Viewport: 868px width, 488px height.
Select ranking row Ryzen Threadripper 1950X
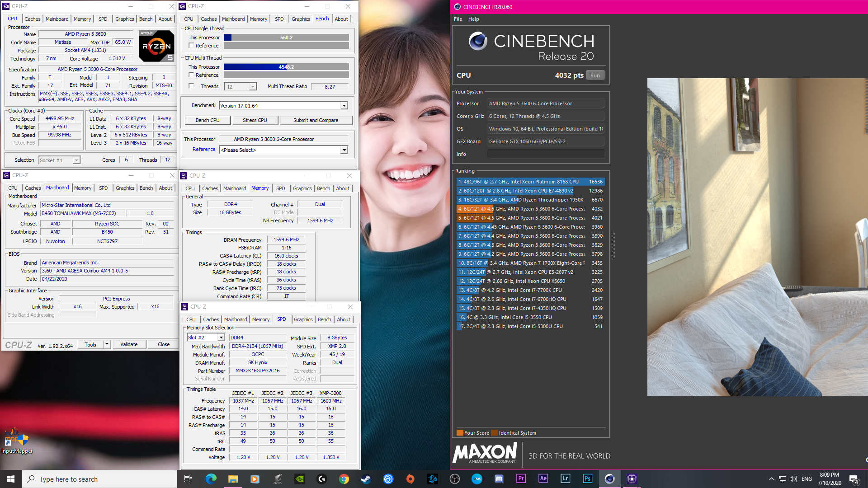click(x=530, y=200)
